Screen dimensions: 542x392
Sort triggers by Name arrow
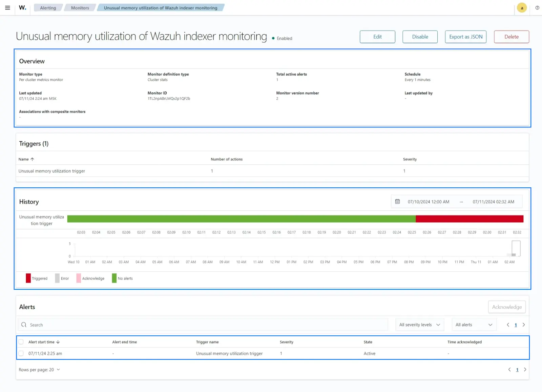coord(32,159)
